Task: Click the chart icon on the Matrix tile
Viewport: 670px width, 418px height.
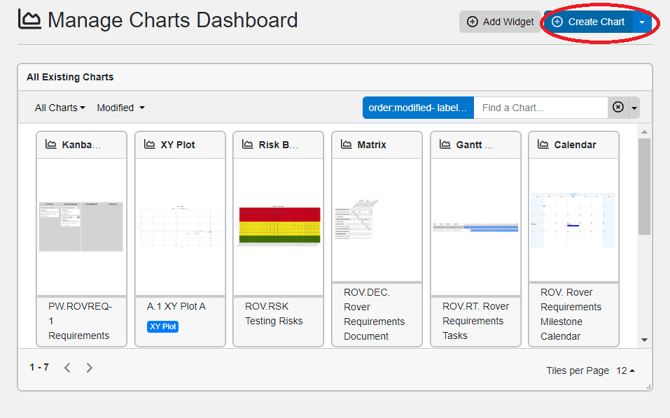Action: 346,144
